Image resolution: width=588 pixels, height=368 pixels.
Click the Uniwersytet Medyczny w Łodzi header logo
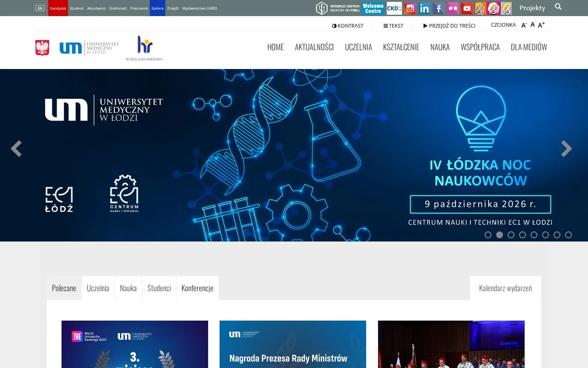(x=89, y=47)
